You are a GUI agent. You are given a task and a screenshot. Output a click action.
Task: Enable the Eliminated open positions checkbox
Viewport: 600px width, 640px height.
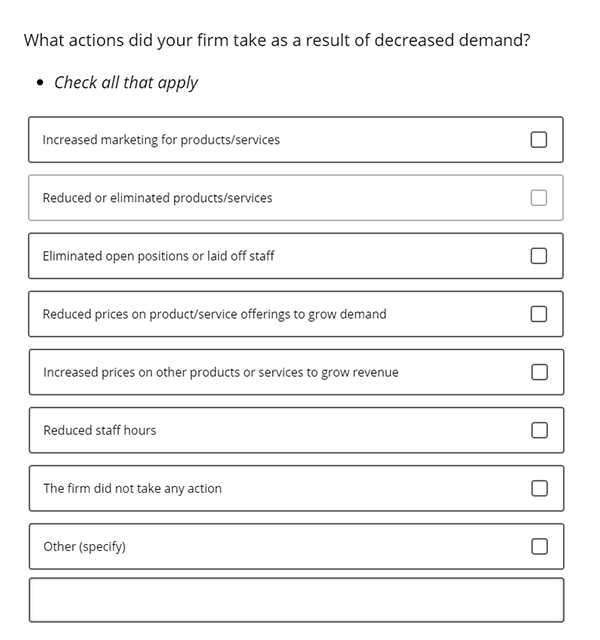click(538, 256)
